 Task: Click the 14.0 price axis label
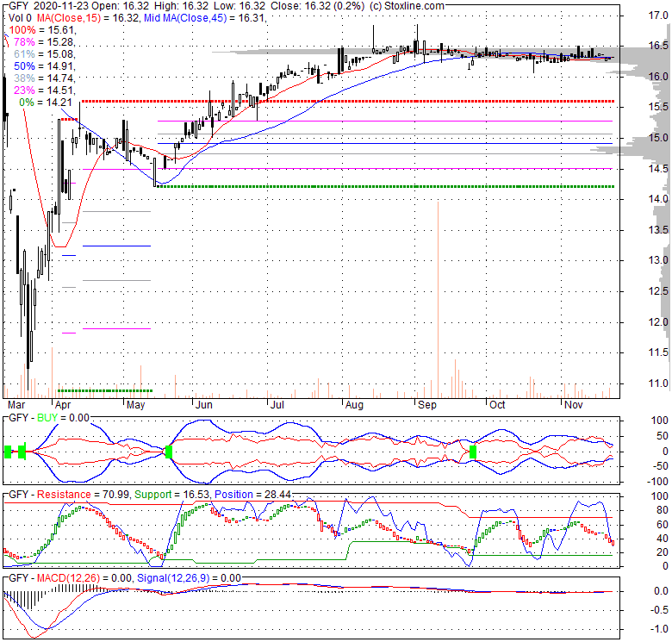point(658,199)
